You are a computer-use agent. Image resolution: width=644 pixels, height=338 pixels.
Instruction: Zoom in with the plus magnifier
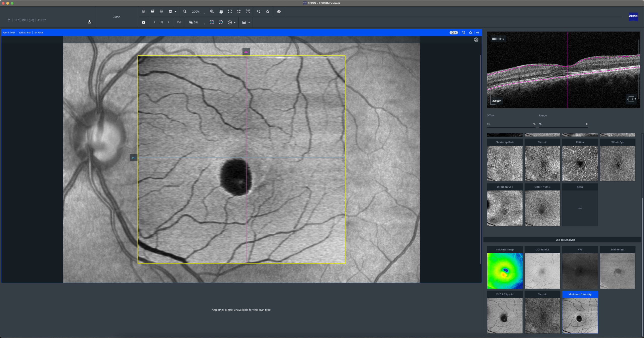point(212,12)
